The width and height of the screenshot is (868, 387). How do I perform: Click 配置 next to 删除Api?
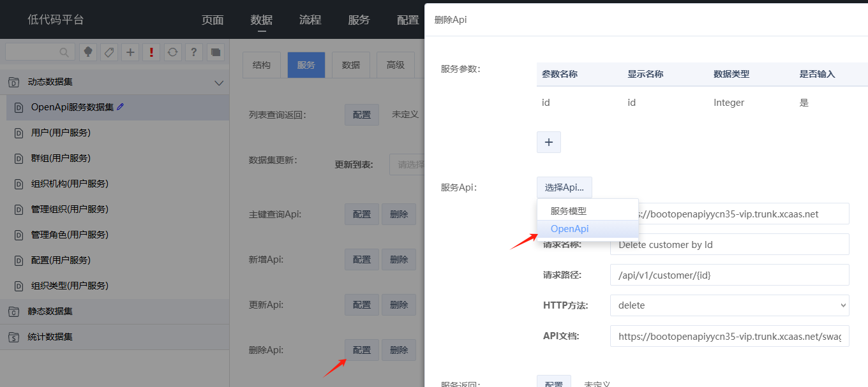tap(362, 350)
